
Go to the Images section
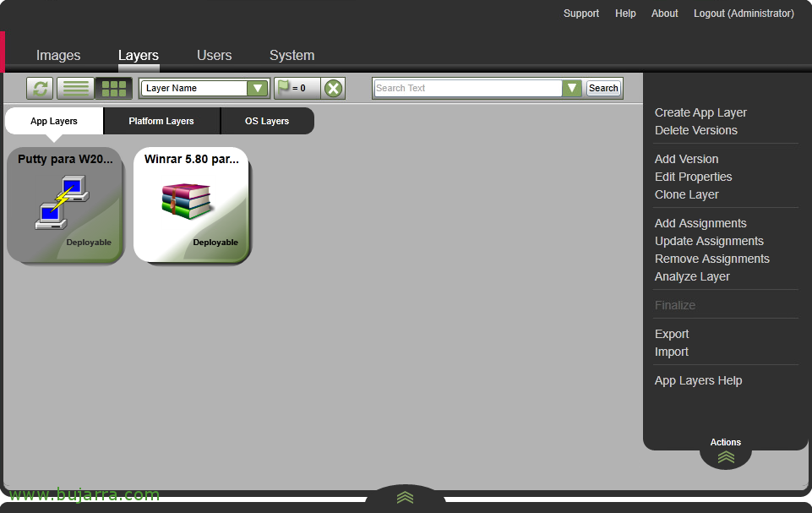[x=58, y=55]
